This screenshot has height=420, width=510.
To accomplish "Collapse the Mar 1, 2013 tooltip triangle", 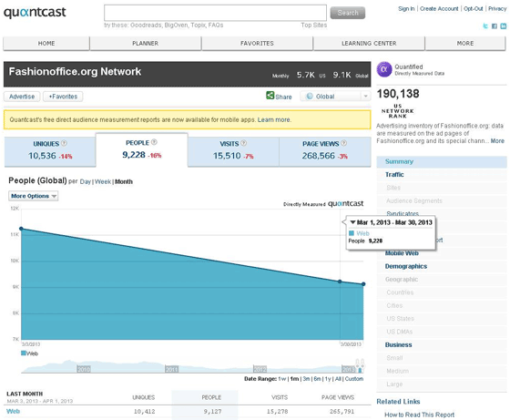I will (x=352, y=222).
